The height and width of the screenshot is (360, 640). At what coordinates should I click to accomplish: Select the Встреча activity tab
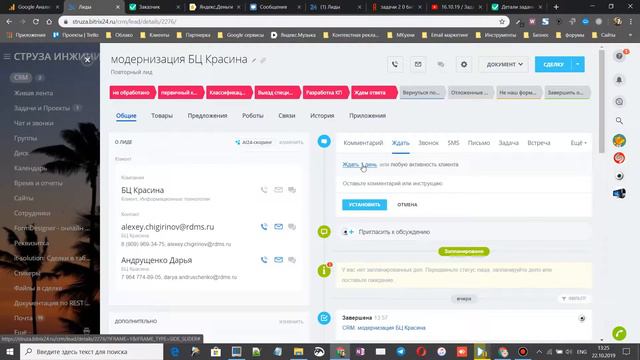(x=539, y=143)
